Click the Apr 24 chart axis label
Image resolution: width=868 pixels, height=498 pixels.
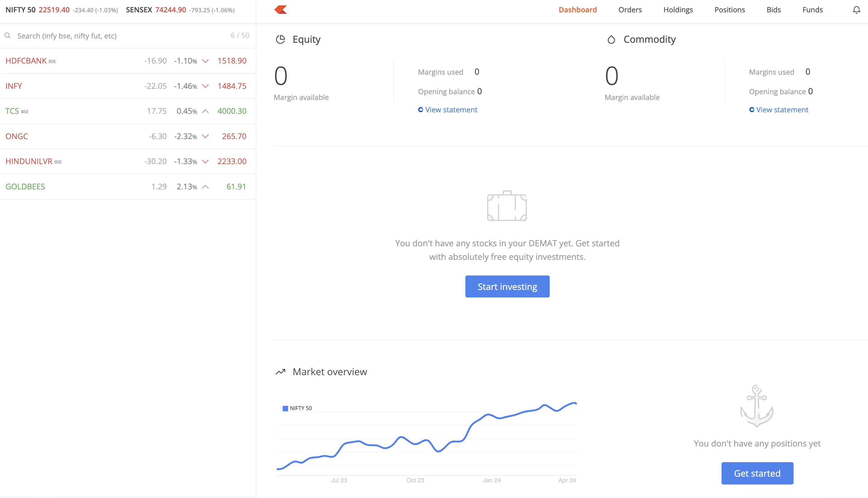point(567,481)
